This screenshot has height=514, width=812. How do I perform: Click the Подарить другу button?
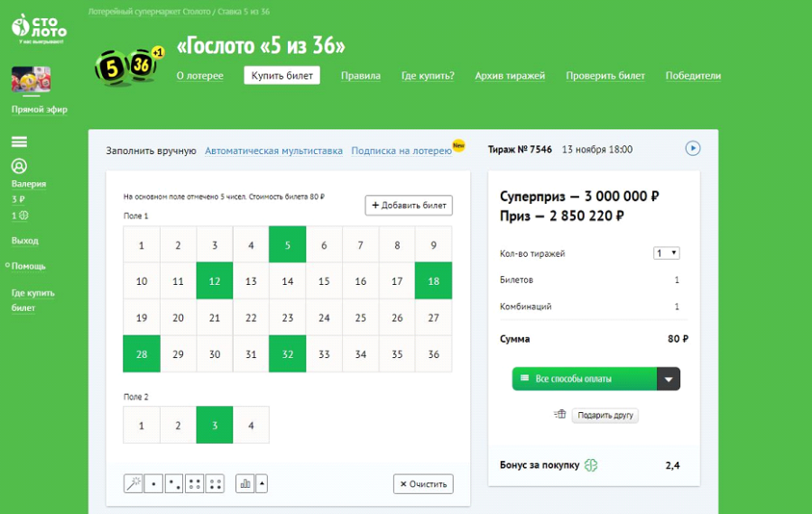604,415
